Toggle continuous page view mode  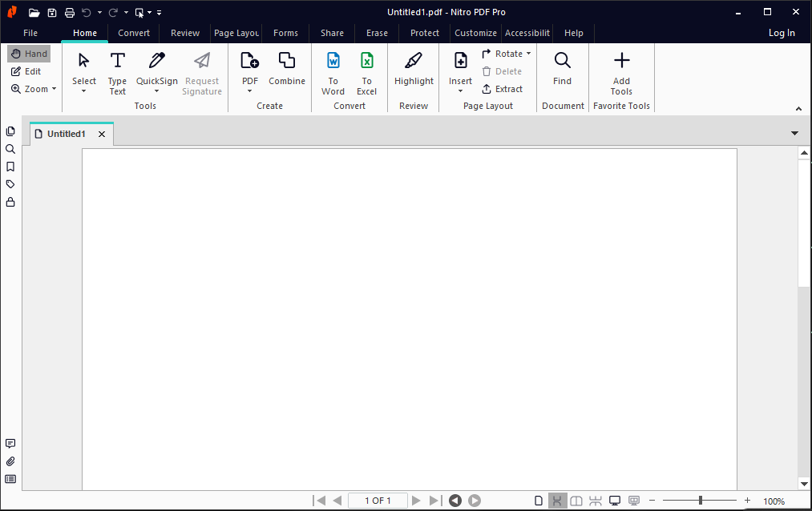(557, 501)
